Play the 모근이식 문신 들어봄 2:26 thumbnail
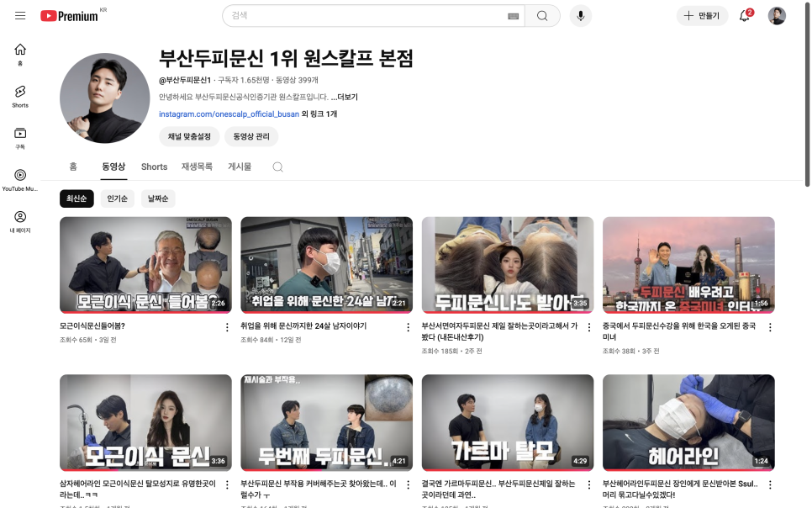Image resolution: width=812 pixels, height=508 pixels. pos(145,265)
